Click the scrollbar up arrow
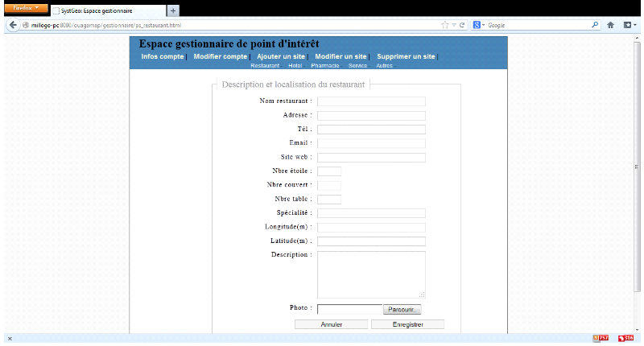644x346 pixels. coord(637,38)
